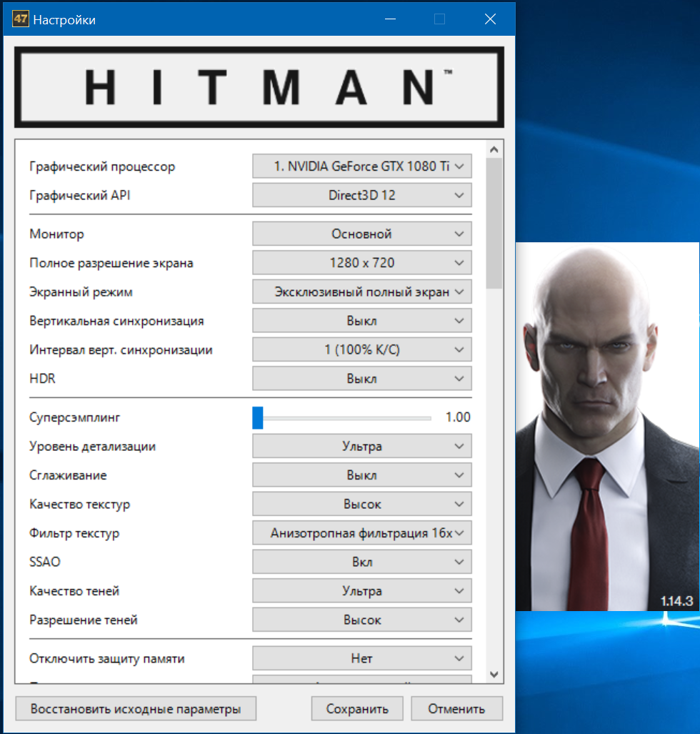This screenshot has height=734, width=700.
Task: Click the Настройки window title text
Action: click(64, 20)
